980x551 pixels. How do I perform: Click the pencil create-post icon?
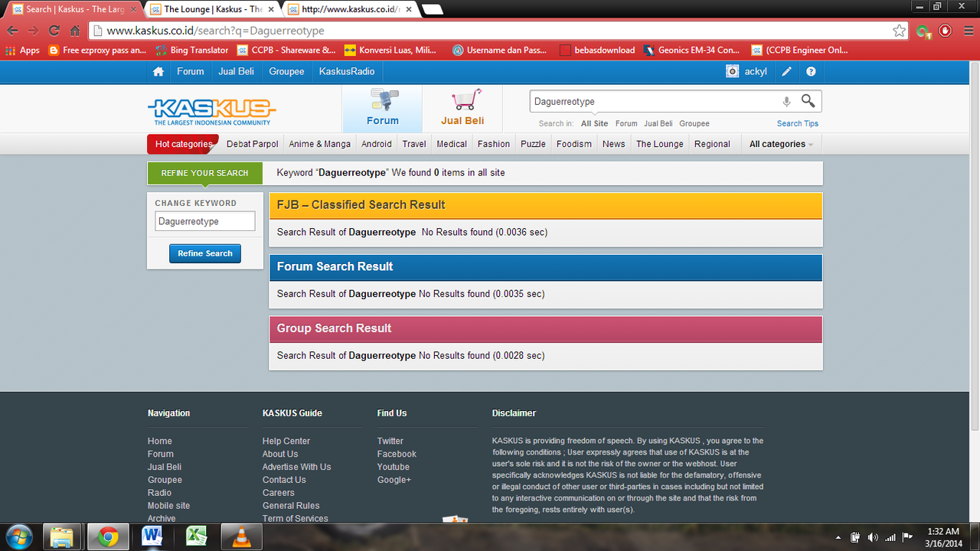(x=786, y=72)
